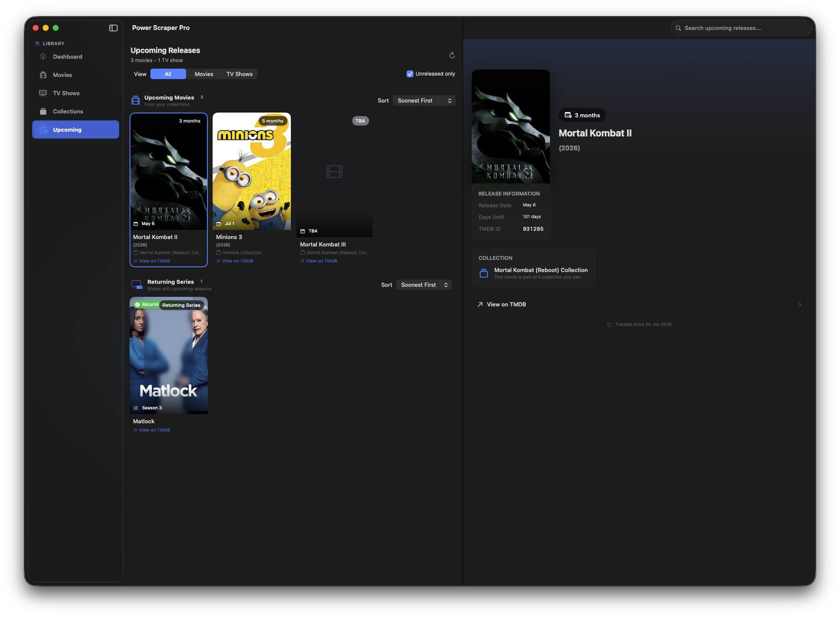Viewport: 840px width, 618px height.
Task: Expand the View on TMDB row chevron
Action: [x=800, y=304]
